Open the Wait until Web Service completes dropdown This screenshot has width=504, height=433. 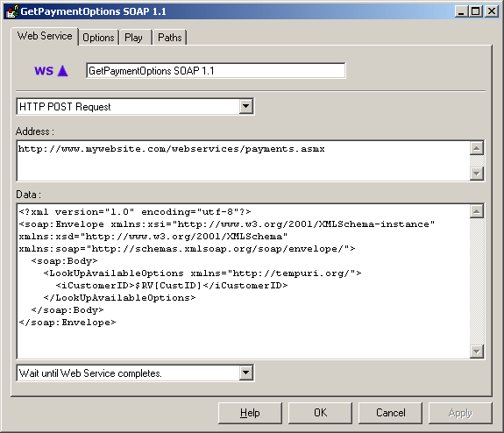tap(246, 373)
